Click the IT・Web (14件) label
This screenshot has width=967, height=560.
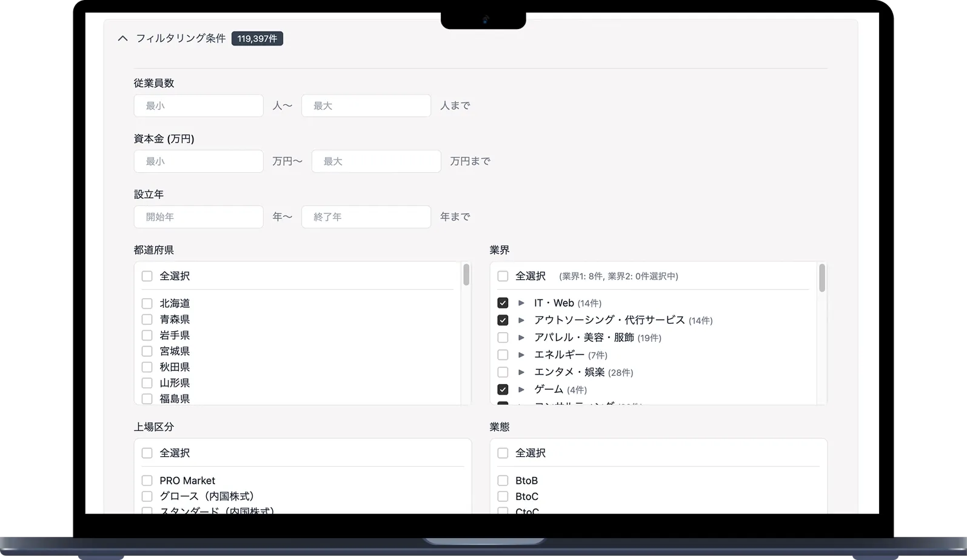click(568, 303)
